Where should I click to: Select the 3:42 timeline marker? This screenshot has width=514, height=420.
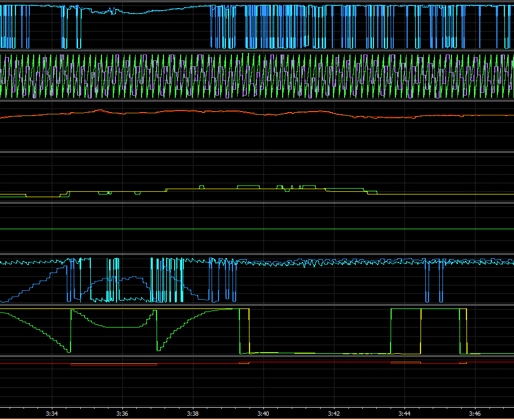(x=334, y=414)
